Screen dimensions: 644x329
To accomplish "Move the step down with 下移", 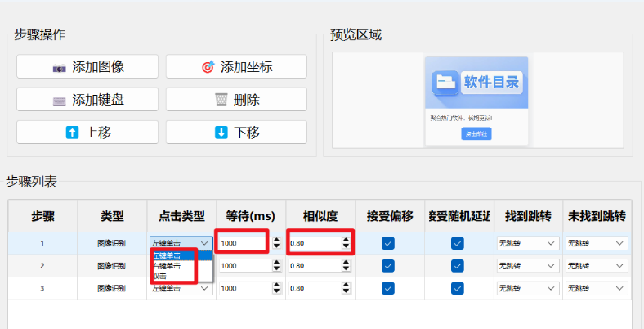I will pos(236,133).
